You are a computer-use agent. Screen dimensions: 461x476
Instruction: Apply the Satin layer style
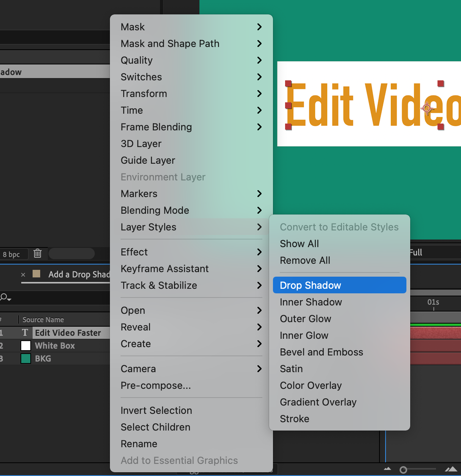340,369
